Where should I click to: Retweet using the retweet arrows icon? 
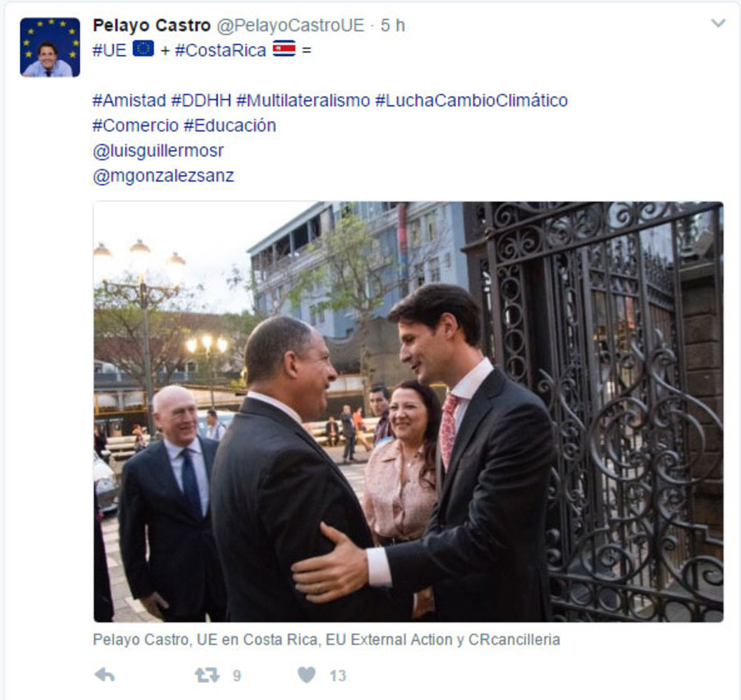coord(207,675)
